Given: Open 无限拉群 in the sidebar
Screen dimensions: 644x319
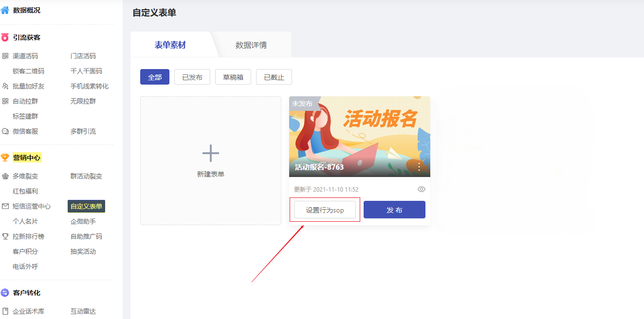Looking at the screenshot, I should (x=83, y=101).
